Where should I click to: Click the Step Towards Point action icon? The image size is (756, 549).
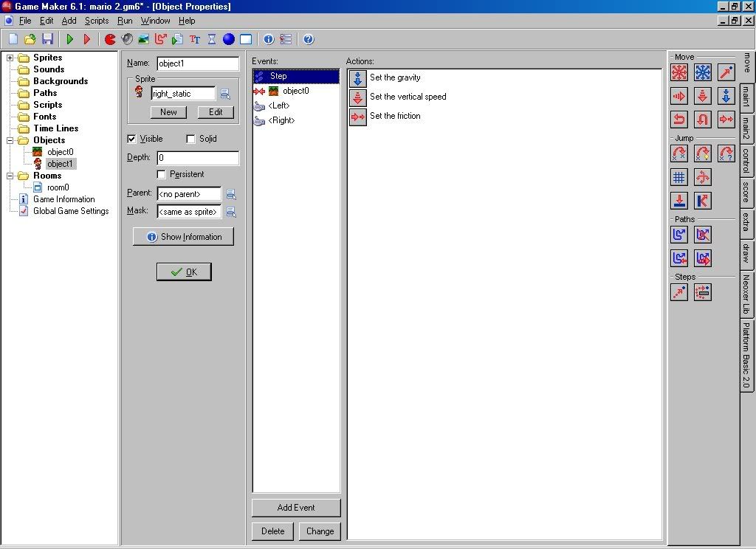pyautogui.click(x=679, y=292)
